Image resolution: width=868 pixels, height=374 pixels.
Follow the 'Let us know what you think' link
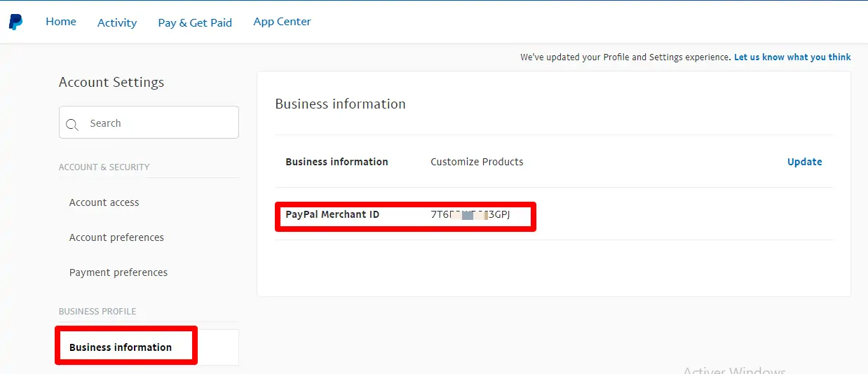click(792, 57)
